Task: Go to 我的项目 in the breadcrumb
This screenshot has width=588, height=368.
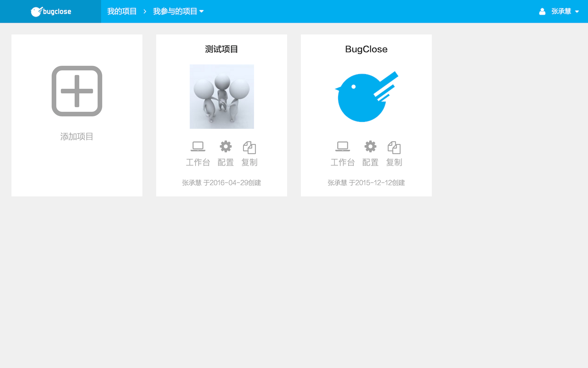Action: click(122, 11)
